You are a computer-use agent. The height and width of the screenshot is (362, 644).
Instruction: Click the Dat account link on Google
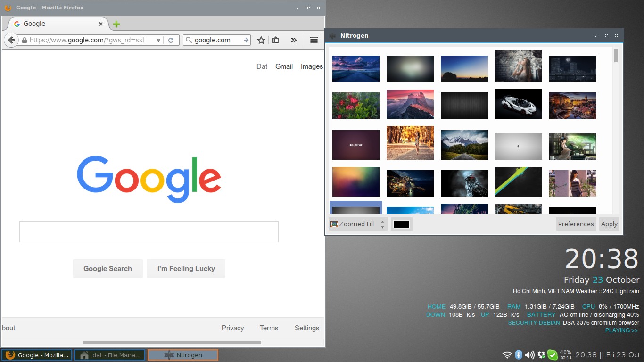[x=262, y=66]
